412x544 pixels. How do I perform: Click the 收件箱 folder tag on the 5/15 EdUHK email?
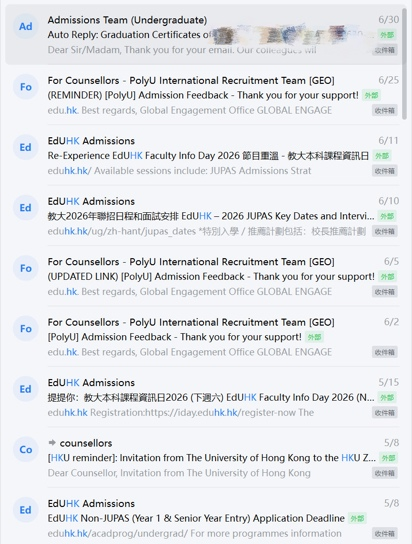[385, 413]
